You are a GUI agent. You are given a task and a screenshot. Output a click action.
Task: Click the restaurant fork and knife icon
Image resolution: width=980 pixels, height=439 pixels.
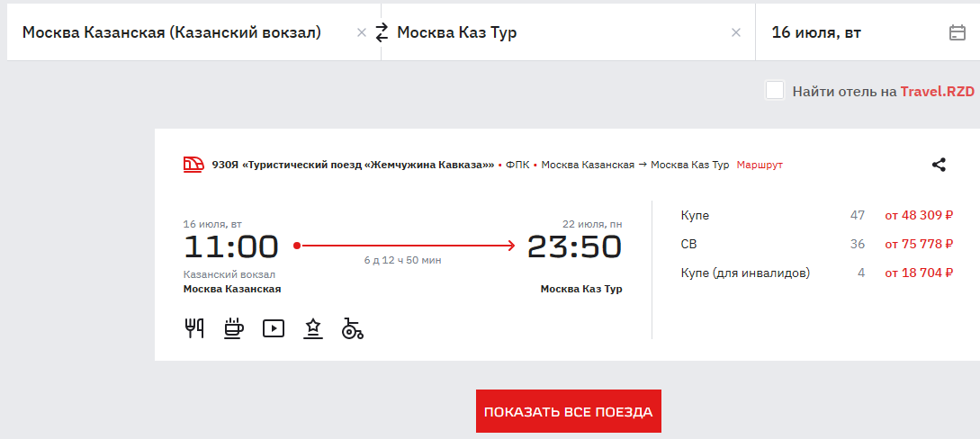click(194, 327)
